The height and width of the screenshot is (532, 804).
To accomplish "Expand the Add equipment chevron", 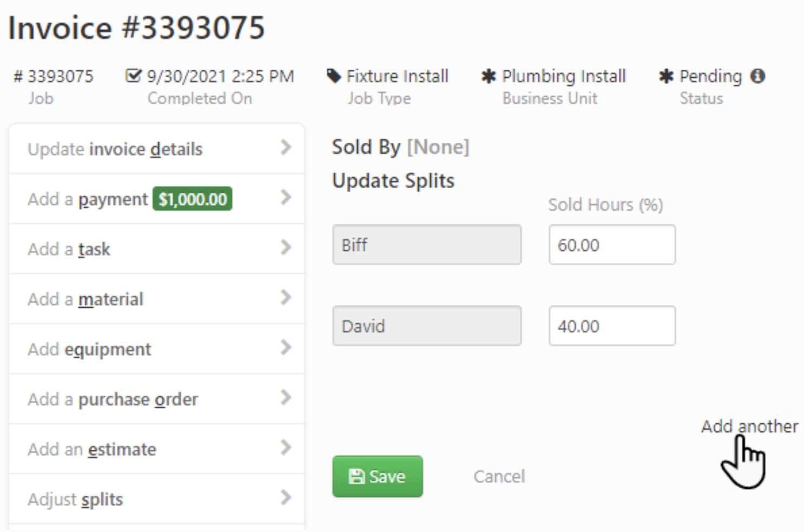I will pos(287,349).
